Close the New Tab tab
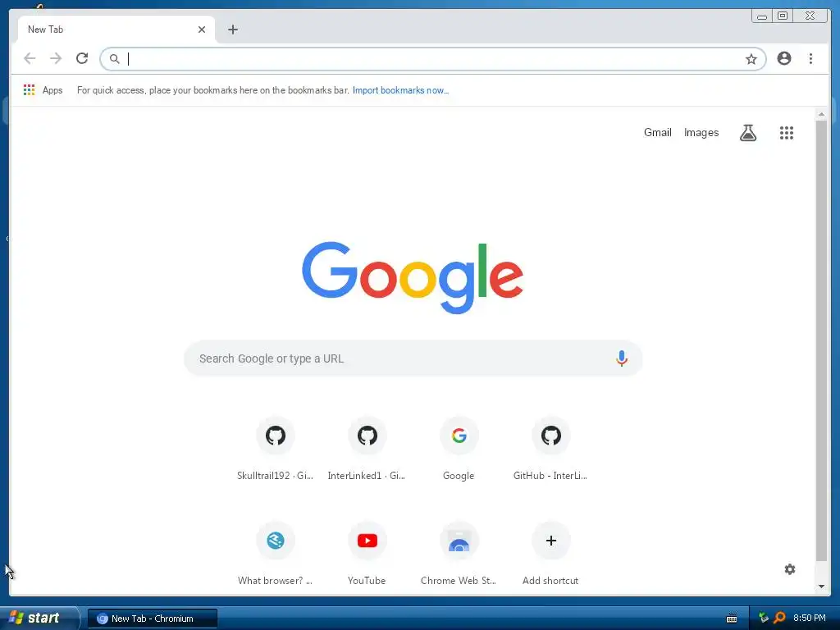Image resolution: width=840 pixels, height=630 pixels. 202,30
